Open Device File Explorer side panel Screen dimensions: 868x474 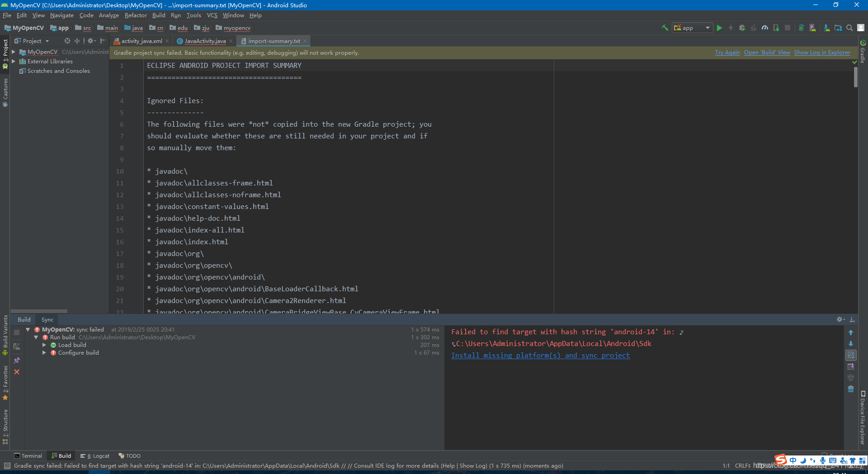[863, 418]
